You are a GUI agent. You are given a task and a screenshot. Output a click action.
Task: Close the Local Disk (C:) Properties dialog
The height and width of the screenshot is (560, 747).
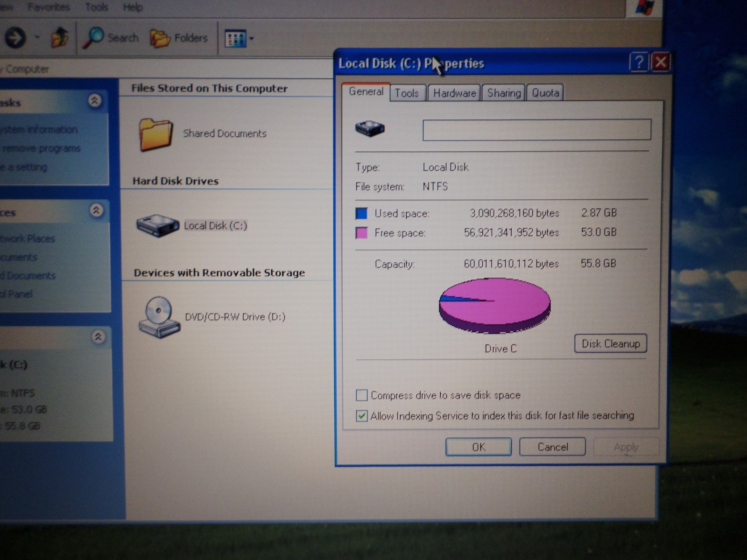(x=661, y=62)
